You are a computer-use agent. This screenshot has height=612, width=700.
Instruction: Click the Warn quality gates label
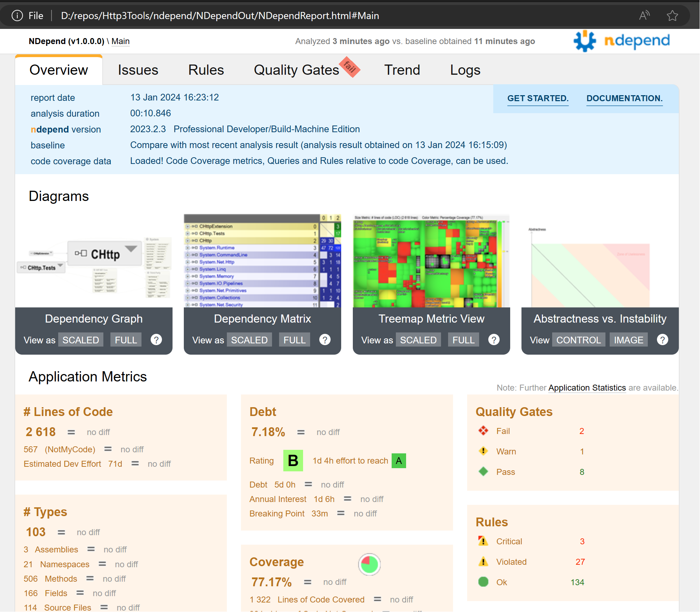[x=506, y=452]
